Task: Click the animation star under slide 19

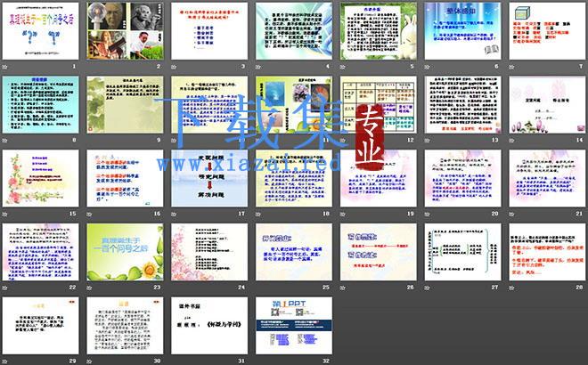Action: point(342,214)
